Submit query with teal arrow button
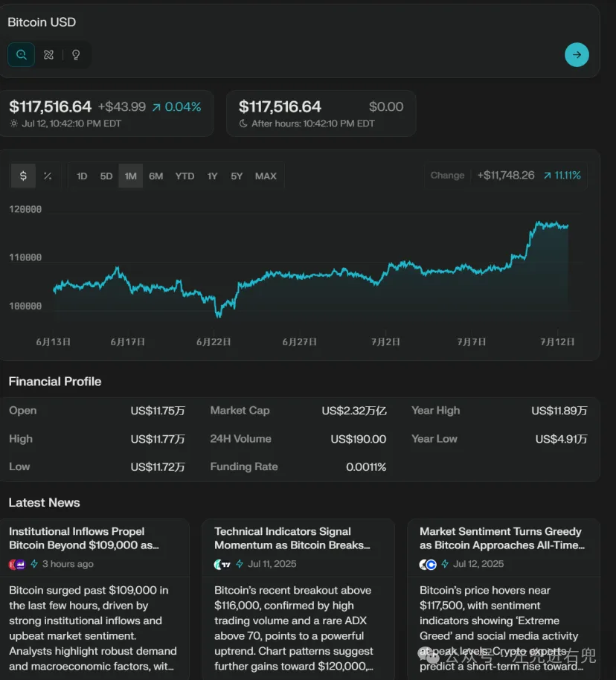This screenshot has height=680, width=616. (577, 54)
